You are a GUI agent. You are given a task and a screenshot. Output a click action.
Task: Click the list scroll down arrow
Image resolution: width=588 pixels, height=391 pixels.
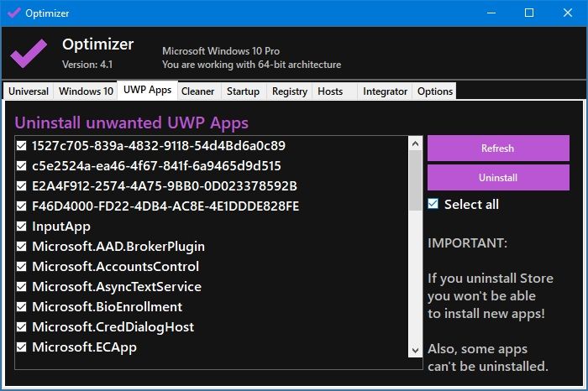point(415,351)
